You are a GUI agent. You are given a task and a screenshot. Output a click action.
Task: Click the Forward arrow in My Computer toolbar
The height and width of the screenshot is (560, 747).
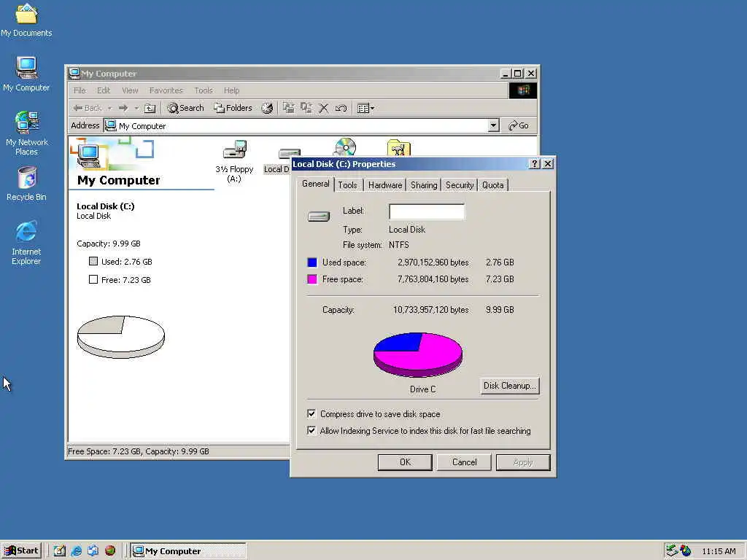click(123, 108)
